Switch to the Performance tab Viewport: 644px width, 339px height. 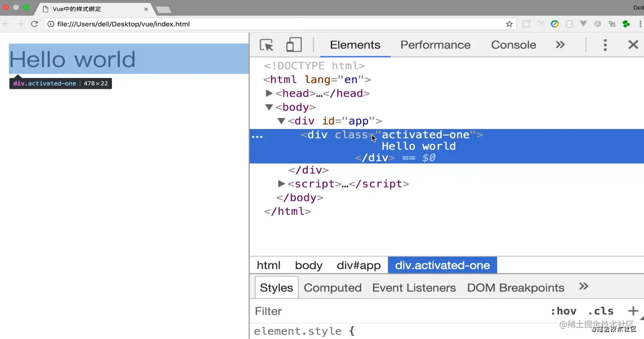pyautogui.click(x=436, y=45)
